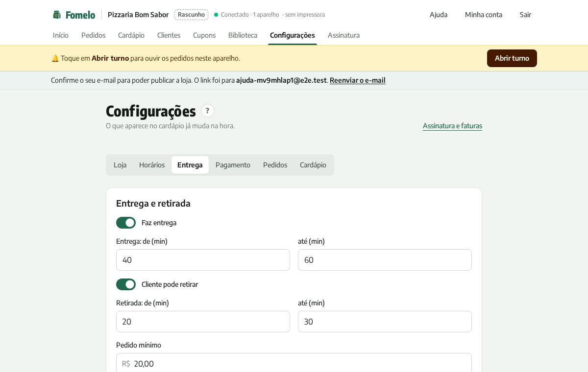Viewport: 588px width, 372px height.
Task: Click the Fomelo logo icon
Action: click(57, 15)
